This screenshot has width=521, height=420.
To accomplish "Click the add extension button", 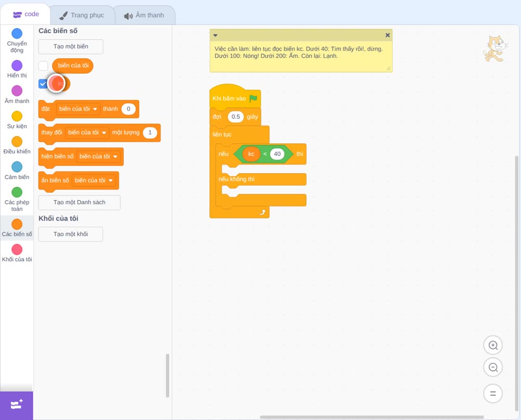I will point(17,405).
